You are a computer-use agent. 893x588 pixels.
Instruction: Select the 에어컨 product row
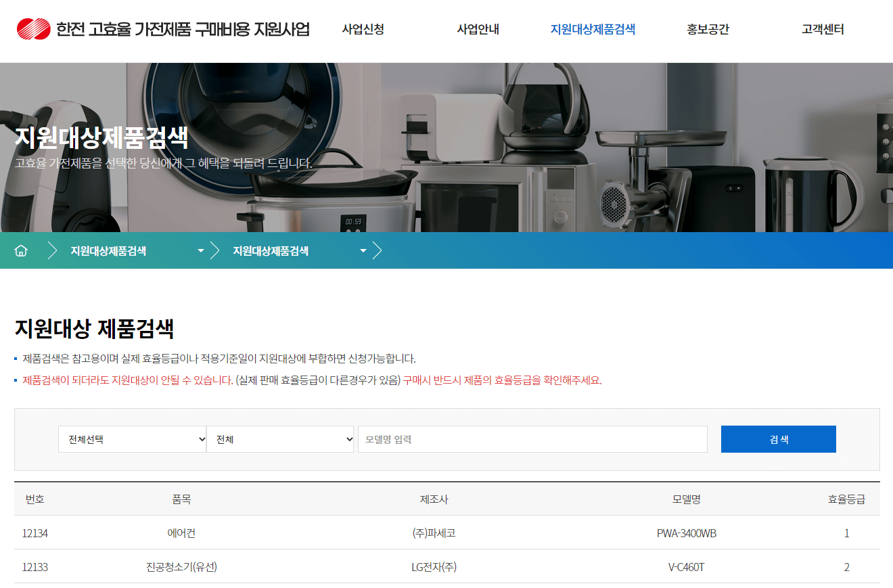coord(179,533)
